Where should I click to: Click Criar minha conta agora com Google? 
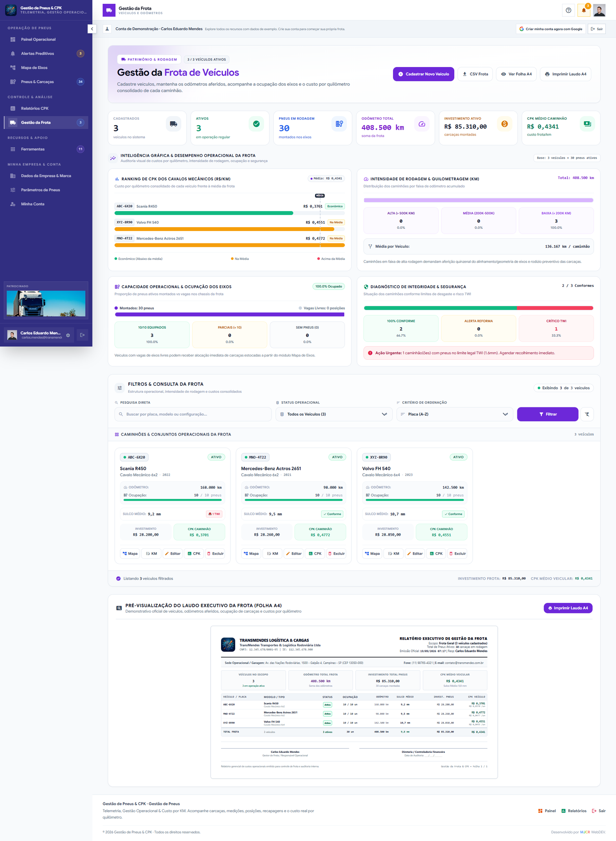(x=551, y=29)
